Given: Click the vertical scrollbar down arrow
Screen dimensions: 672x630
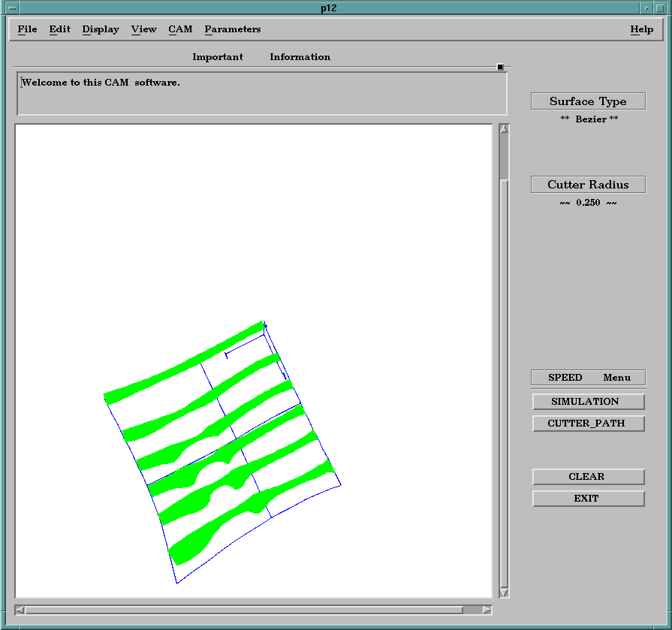Looking at the screenshot, I should click(504, 592).
